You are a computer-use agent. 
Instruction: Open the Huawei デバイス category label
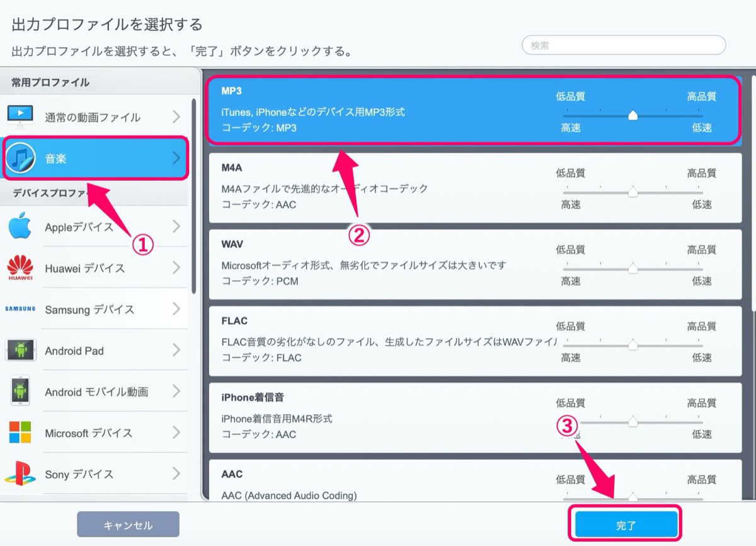tap(85, 269)
